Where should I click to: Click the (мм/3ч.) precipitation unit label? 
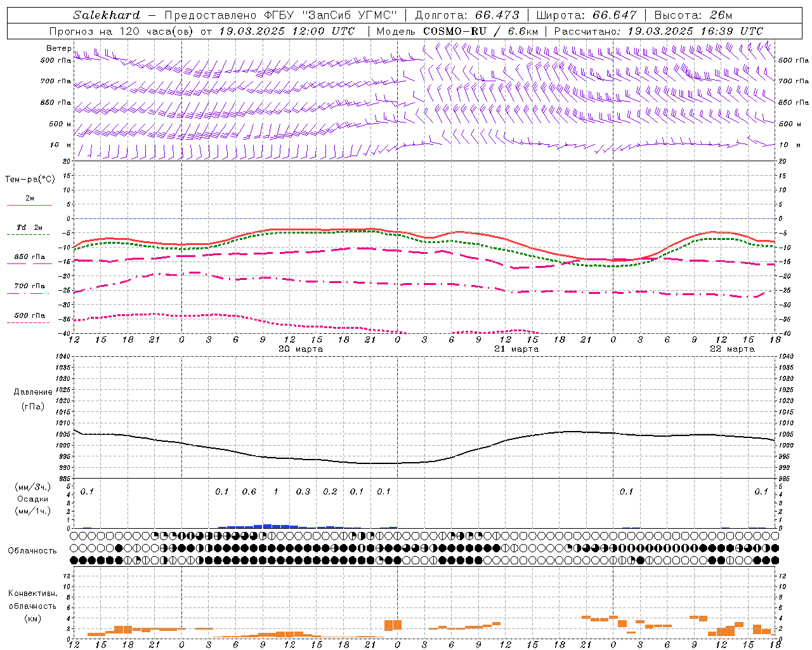click(33, 487)
